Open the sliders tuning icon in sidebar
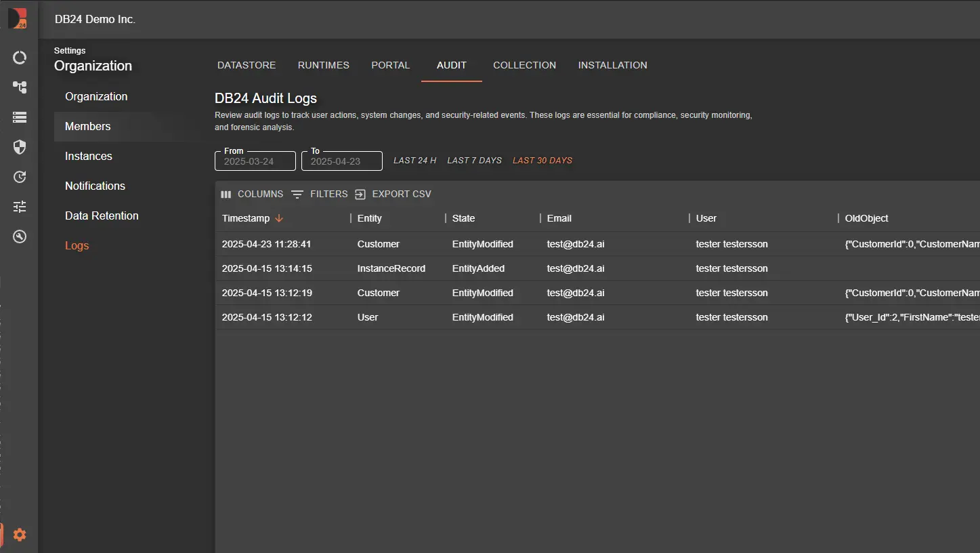The height and width of the screenshot is (553, 980). pyautogui.click(x=20, y=207)
